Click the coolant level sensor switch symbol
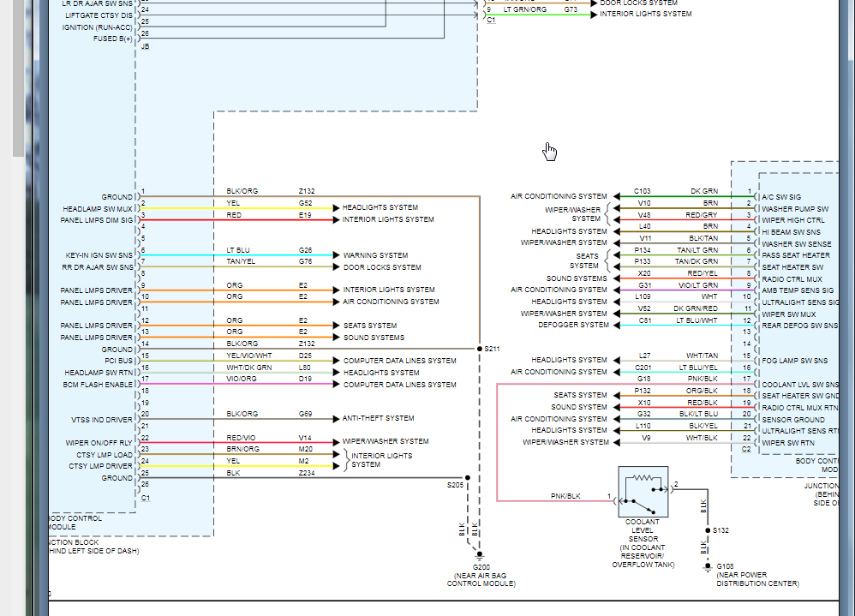Screen dimensions: 855x616 pos(643,492)
